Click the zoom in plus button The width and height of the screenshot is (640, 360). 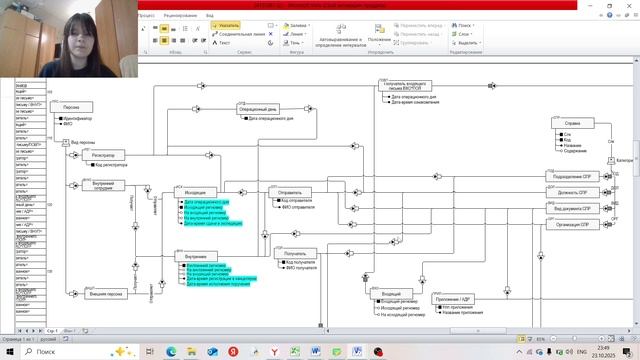(x=601, y=339)
